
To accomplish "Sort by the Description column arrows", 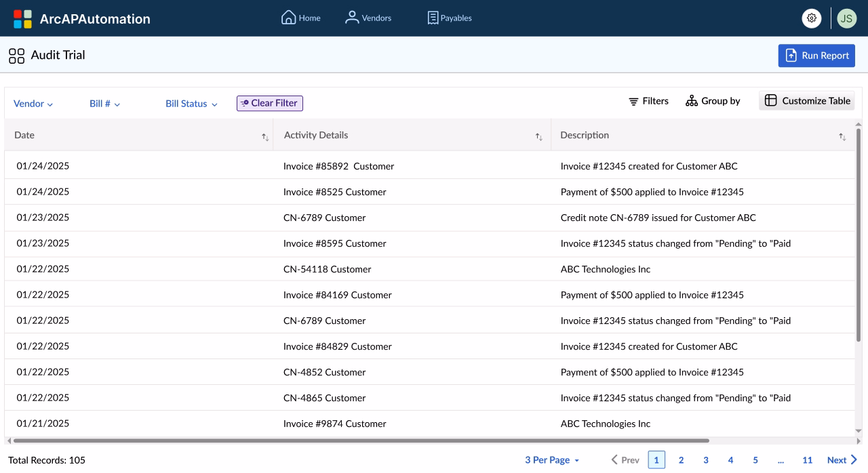I will tap(842, 137).
